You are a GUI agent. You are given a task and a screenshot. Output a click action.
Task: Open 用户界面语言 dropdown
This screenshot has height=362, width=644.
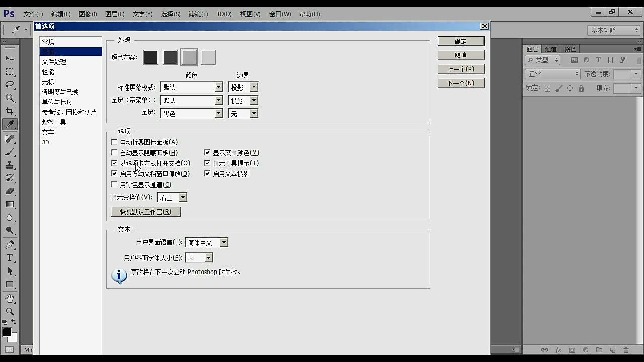click(206, 242)
